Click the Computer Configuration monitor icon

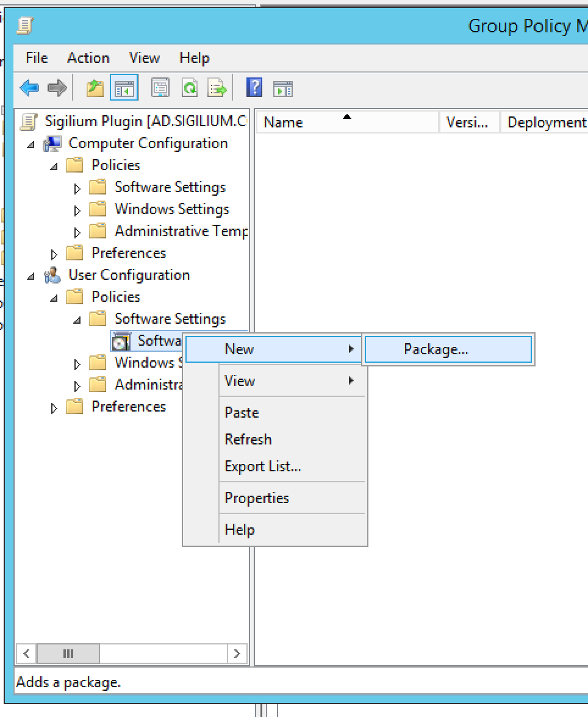tap(52, 144)
